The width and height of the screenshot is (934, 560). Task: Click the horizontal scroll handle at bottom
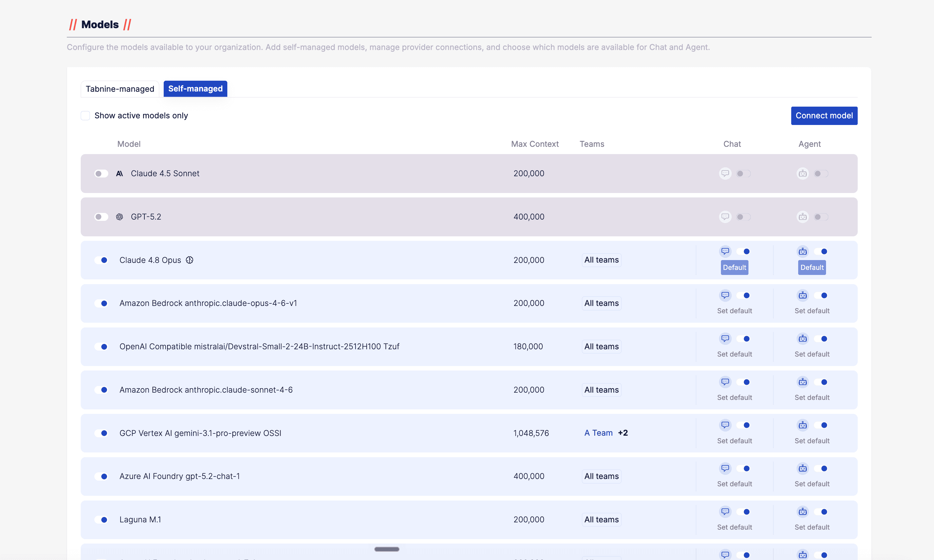click(387, 549)
